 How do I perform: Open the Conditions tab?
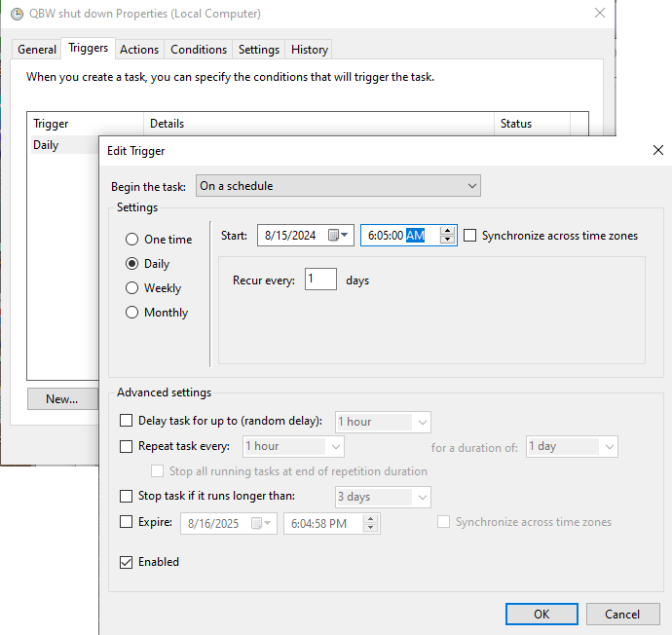(x=199, y=50)
